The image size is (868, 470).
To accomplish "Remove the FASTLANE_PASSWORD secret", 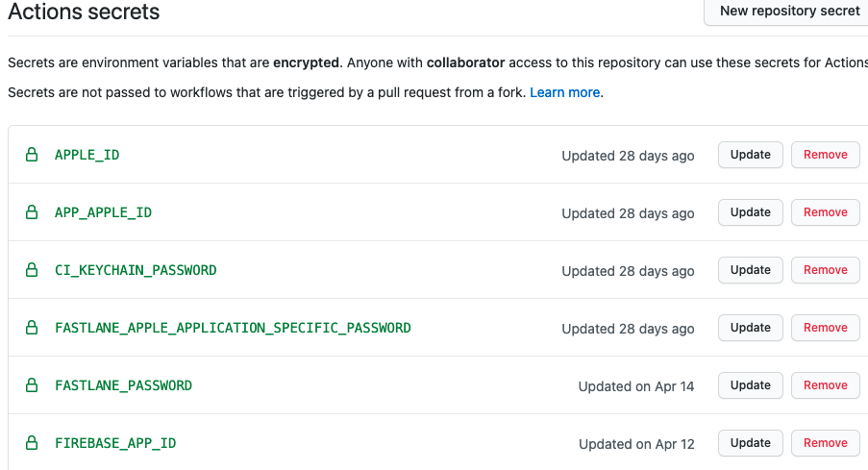I will (x=826, y=384).
